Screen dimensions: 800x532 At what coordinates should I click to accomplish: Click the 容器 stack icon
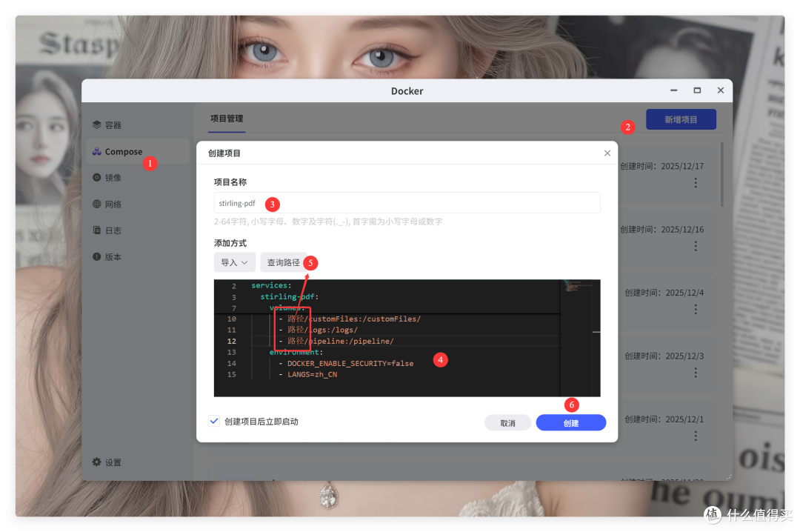click(x=97, y=124)
